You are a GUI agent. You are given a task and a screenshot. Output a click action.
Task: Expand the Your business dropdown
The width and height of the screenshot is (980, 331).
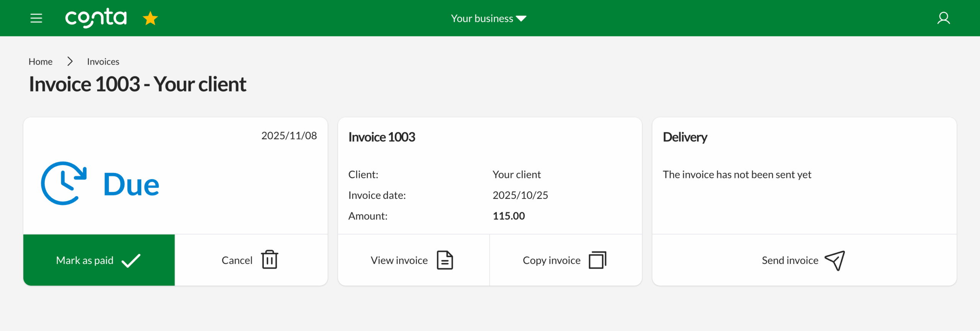[x=489, y=18]
